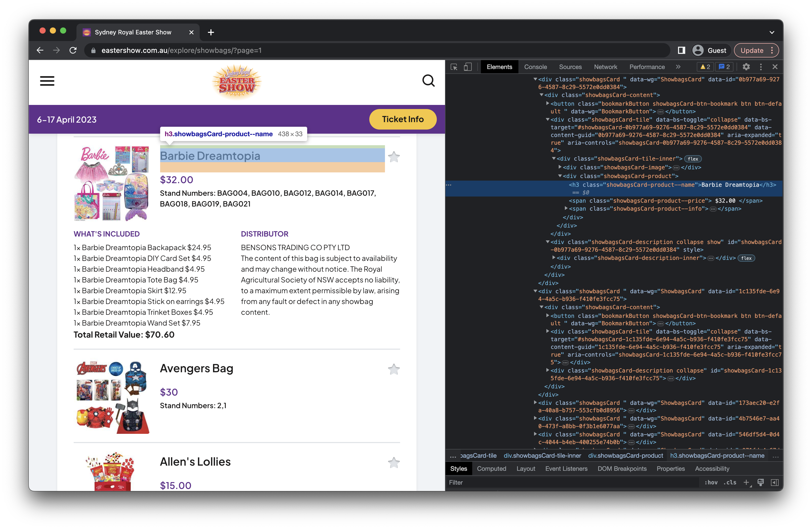Click the Allen's Lollies heading
812x529 pixels.
point(195,462)
